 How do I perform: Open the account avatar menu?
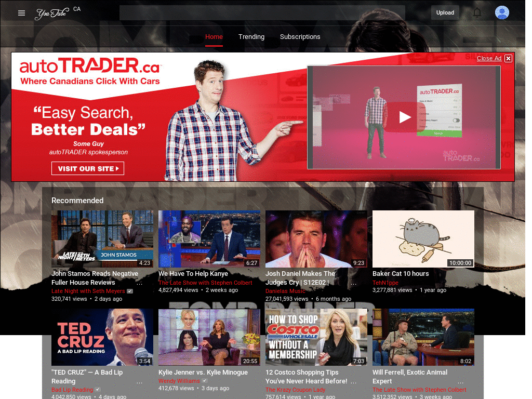[502, 12]
